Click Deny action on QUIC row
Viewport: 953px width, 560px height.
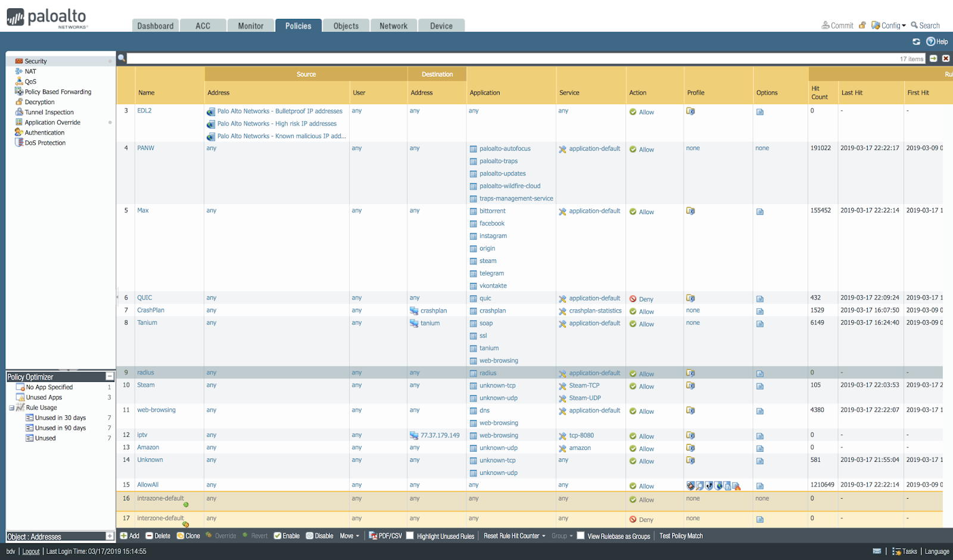641,299
